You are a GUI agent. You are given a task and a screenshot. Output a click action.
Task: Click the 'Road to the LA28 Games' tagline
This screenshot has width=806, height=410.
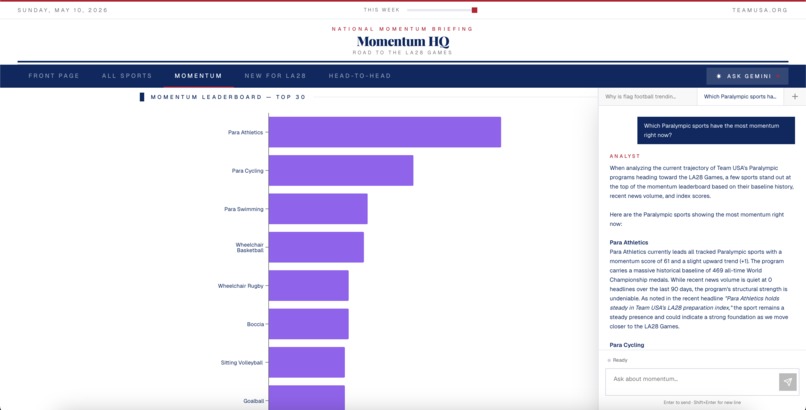click(402, 52)
